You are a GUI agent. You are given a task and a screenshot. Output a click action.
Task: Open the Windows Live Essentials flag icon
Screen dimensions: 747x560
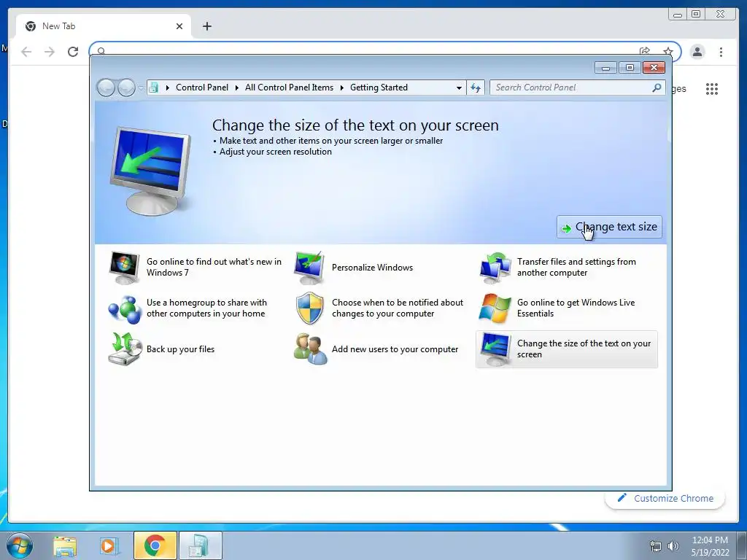tap(495, 308)
